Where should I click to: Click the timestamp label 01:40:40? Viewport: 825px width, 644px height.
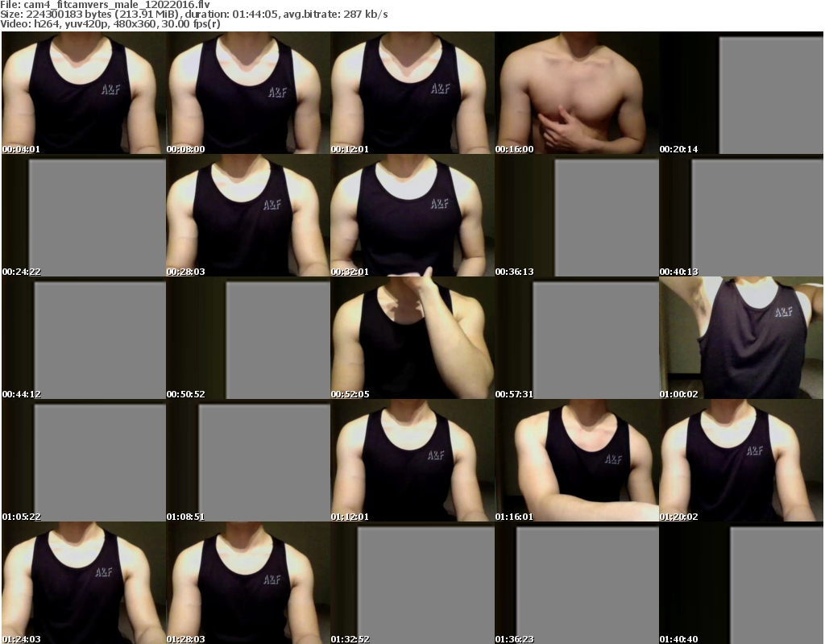point(678,638)
